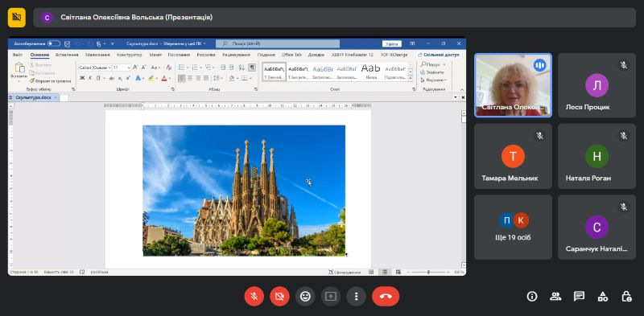Image resolution: width=644 pixels, height=316 pixels.
Task: Toggle subscript formatting
Action: [120, 78]
